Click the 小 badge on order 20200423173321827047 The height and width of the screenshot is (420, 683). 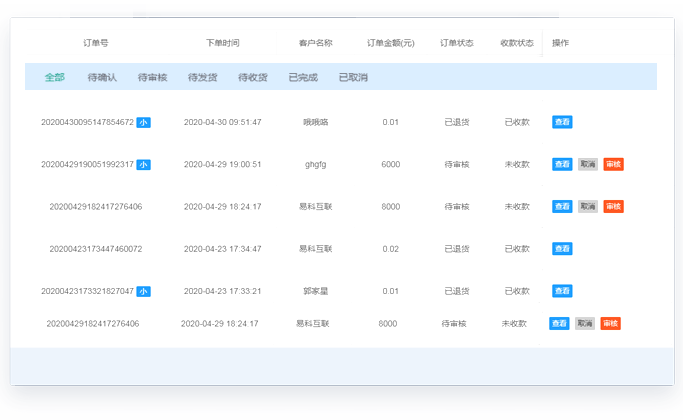coord(143,291)
